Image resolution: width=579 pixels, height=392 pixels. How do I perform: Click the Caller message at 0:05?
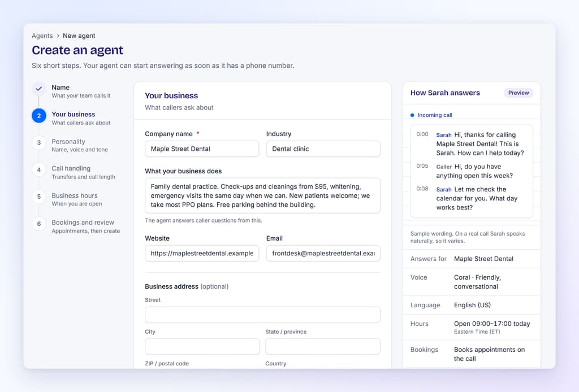click(472, 171)
